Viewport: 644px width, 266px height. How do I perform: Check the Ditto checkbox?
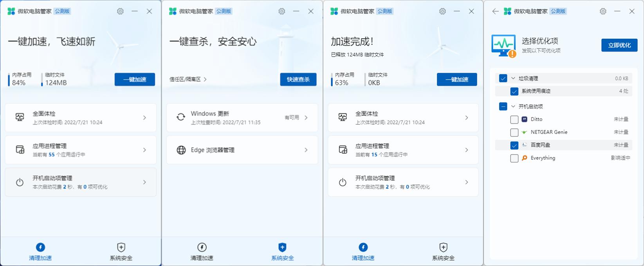coord(514,119)
